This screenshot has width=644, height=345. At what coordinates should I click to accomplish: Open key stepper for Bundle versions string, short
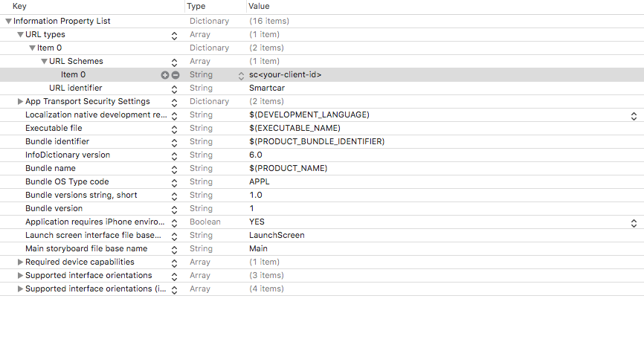pos(174,196)
